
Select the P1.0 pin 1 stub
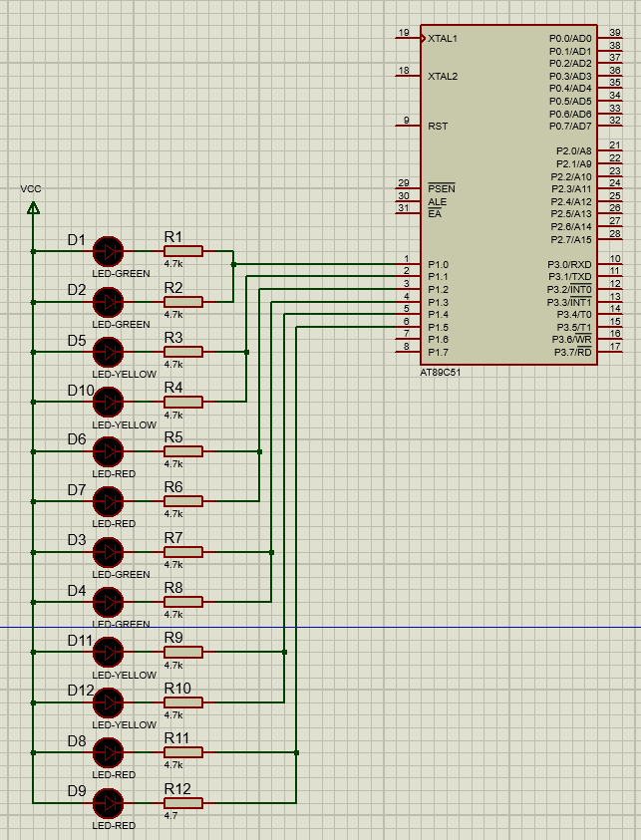pyautogui.click(x=407, y=264)
